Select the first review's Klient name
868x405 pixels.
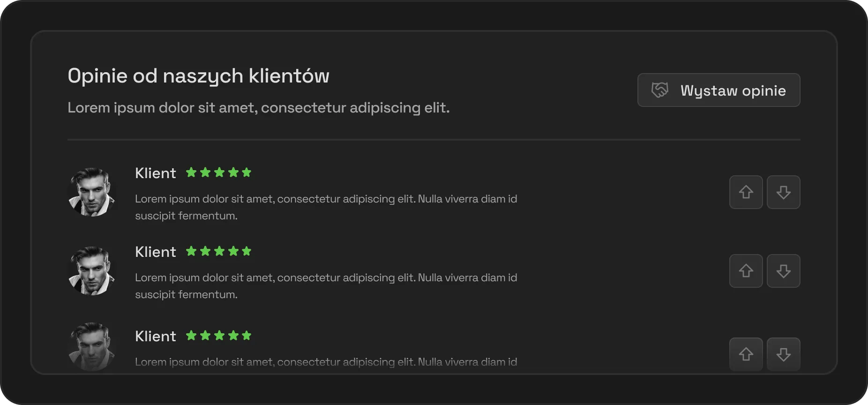[x=156, y=173]
